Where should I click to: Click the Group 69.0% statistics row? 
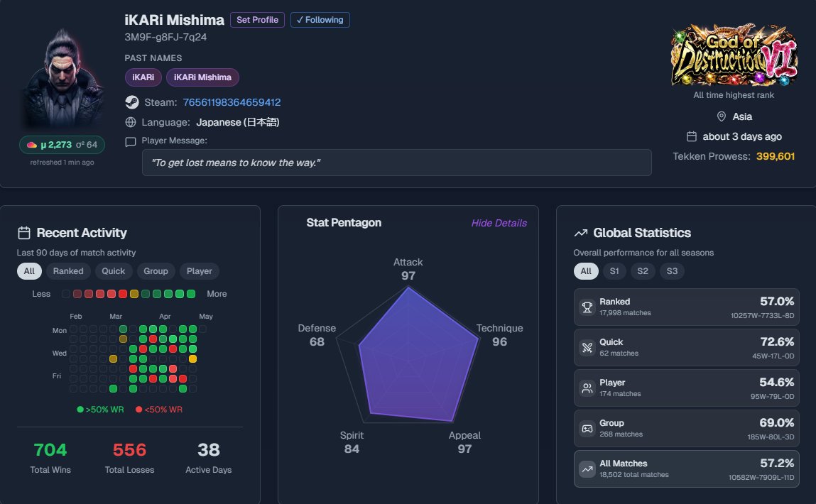pos(687,429)
